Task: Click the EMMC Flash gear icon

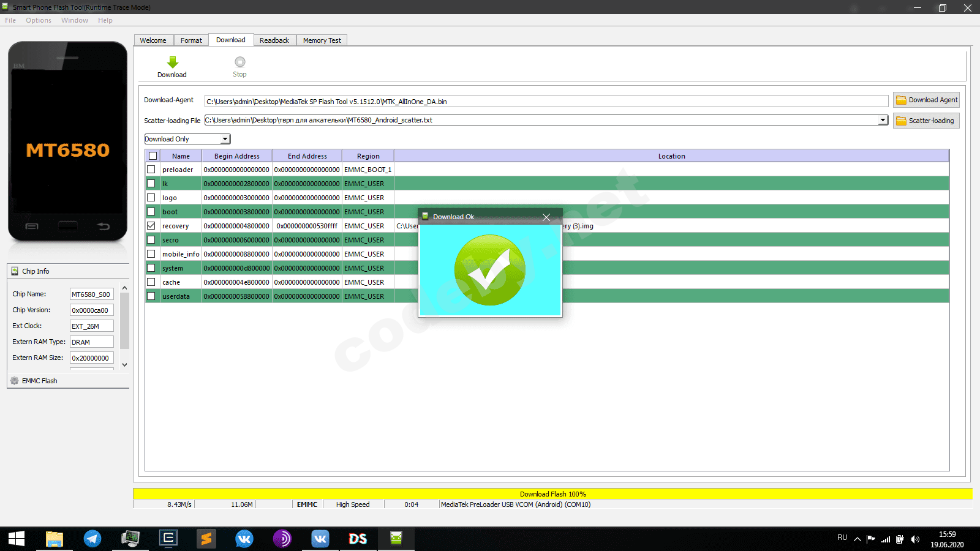Action: (15, 381)
